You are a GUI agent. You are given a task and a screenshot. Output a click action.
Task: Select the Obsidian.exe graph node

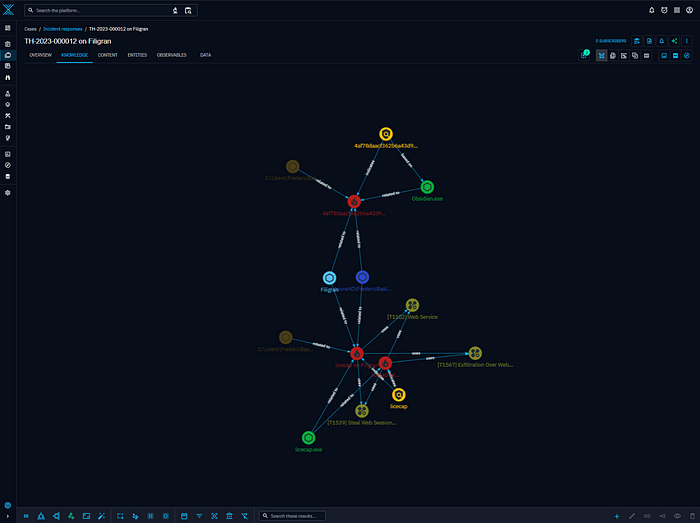coord(427,187)
